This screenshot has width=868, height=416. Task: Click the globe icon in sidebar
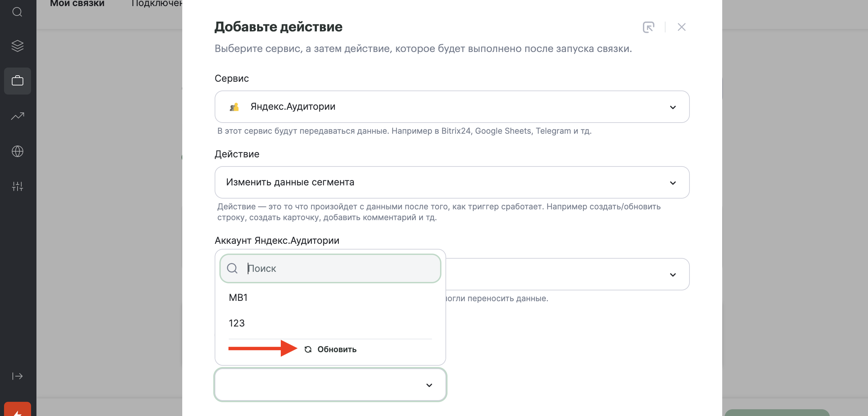[17, 151]
